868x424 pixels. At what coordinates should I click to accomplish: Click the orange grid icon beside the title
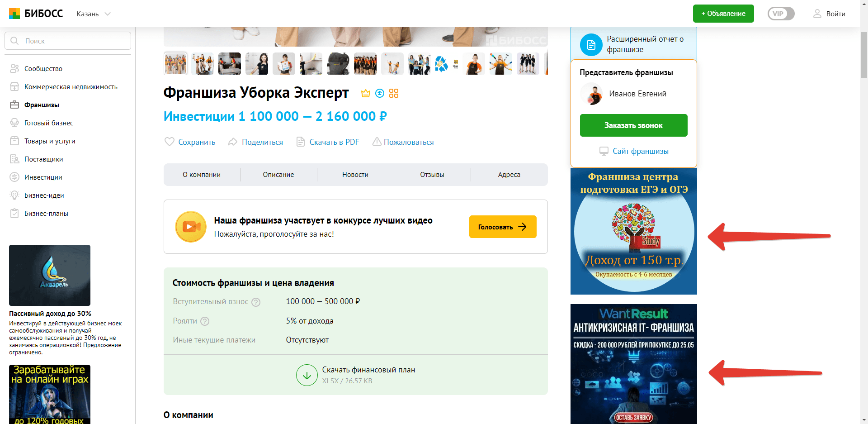pyautogui.click(x=394, y=93)
